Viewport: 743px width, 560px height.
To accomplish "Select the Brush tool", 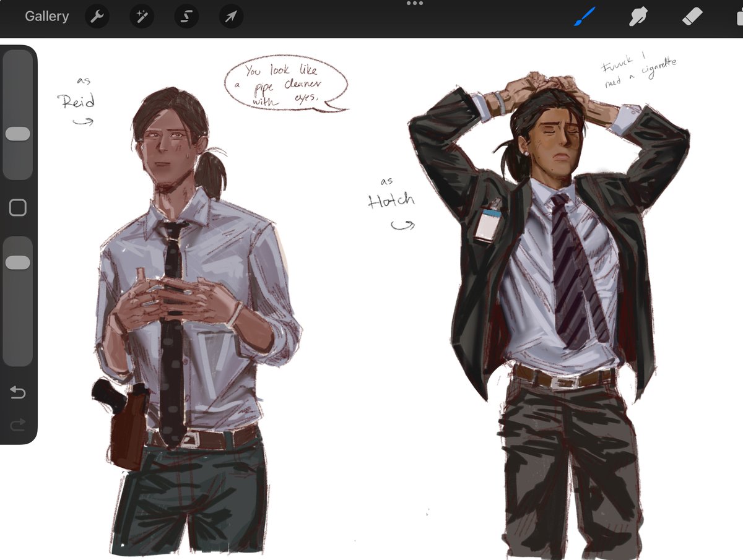I will 584,17.
